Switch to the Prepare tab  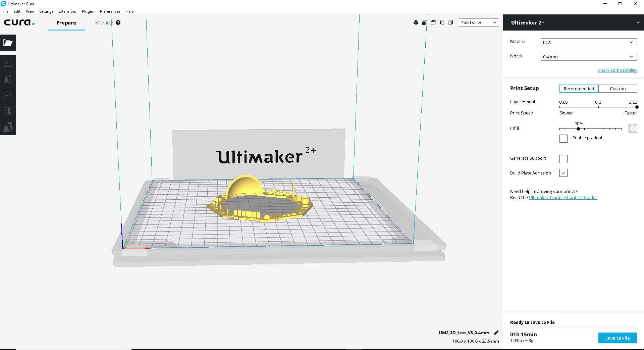pyautogui.click(x=66, y=23)
